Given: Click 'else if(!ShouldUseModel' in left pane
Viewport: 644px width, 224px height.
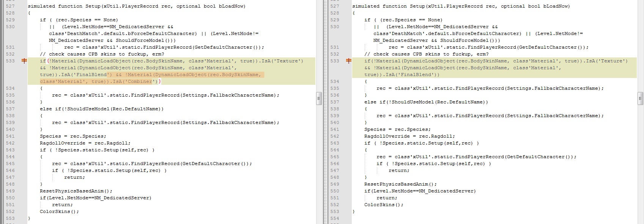Looking at the screenshot, I should click(x=102, y=109).
